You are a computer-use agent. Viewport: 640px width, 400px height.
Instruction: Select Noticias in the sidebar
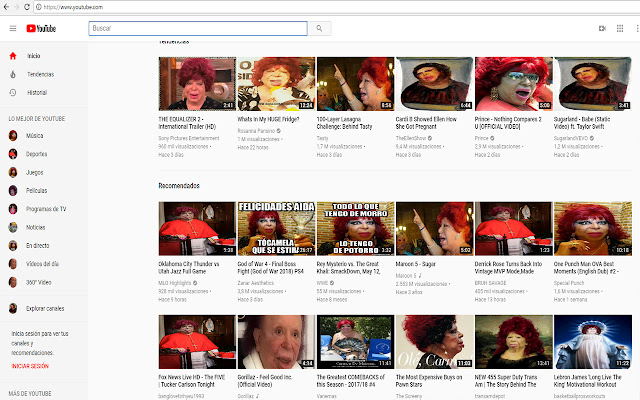pos(36,227)
